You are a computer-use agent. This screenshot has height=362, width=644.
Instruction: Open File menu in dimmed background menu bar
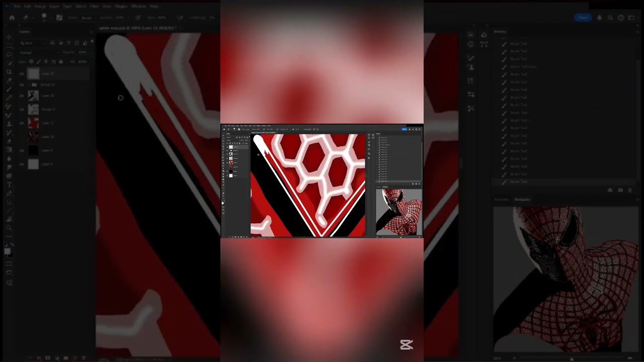tap(17, 6)
